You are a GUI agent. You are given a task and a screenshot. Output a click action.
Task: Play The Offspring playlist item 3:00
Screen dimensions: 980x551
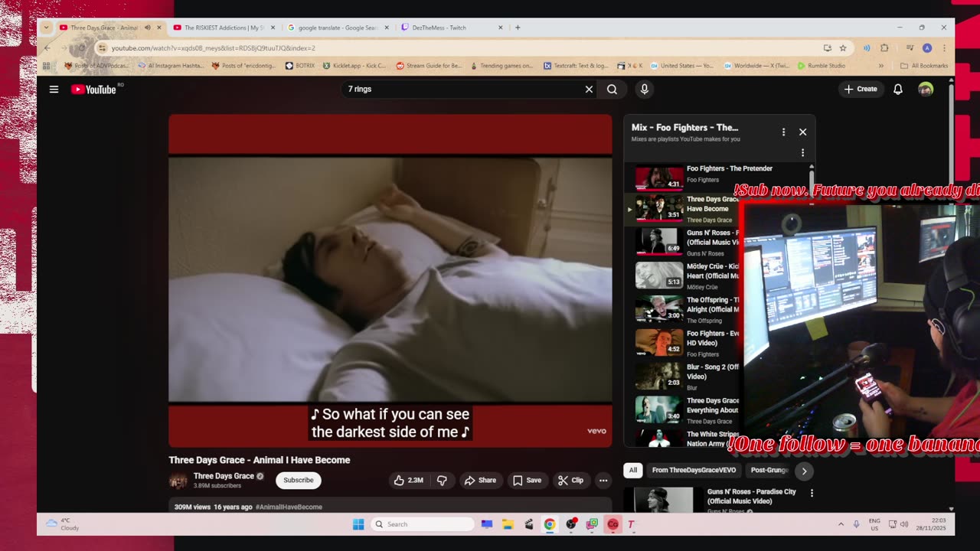[x=683, y=309]
